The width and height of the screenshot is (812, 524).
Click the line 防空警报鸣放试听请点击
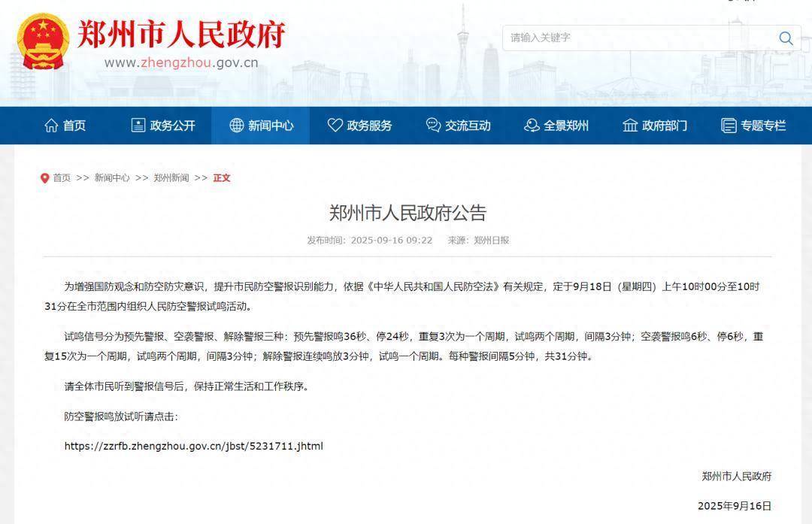[x=121, y=416]
